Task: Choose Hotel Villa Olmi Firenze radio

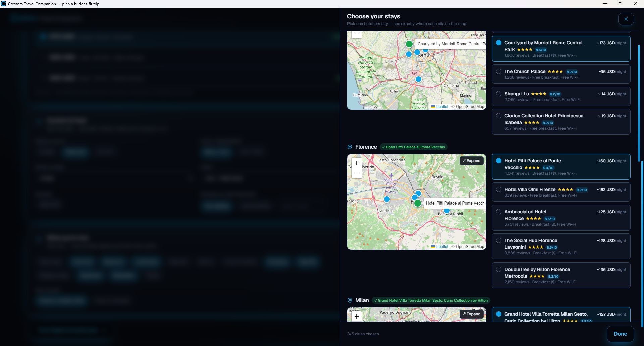Action: point(499,189)
